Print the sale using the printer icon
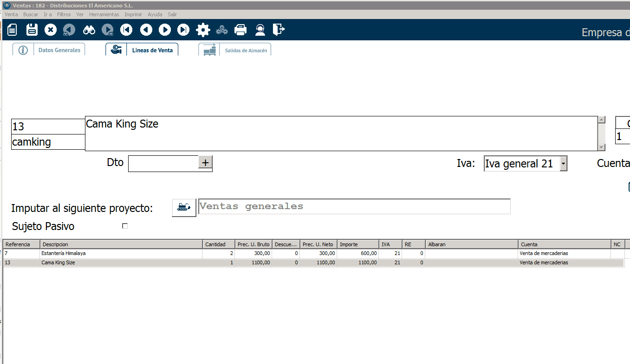The image size is (630, 364). (x=240, y=30)
